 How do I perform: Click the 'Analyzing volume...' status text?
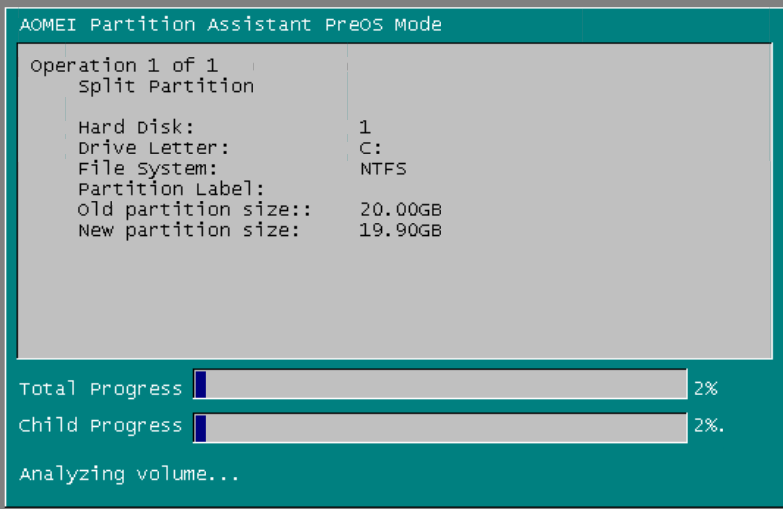pos(129,474)
